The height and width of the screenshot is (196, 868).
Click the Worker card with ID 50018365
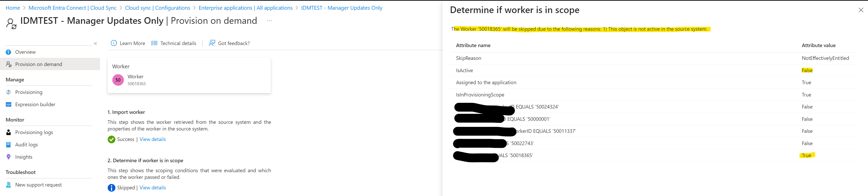[x=189, y=75]
